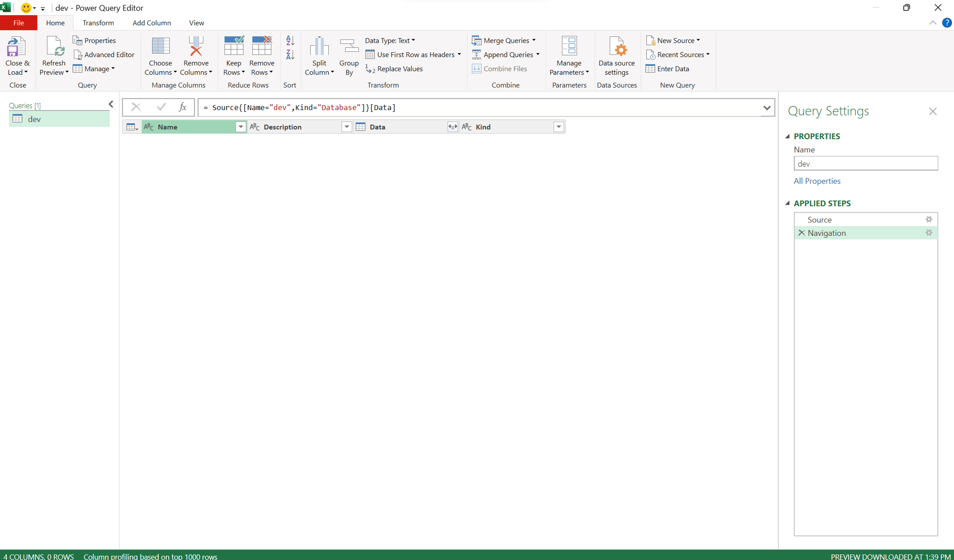Click the Navigation step settings gear
Viewport: 954px width, 560px height.
pyautogui.click(x=929, y=233)
